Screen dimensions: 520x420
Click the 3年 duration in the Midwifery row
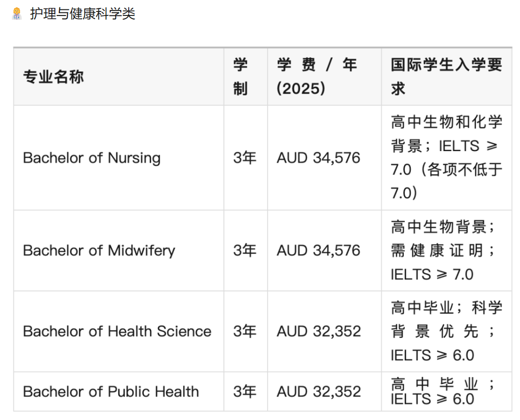point(245,250)
